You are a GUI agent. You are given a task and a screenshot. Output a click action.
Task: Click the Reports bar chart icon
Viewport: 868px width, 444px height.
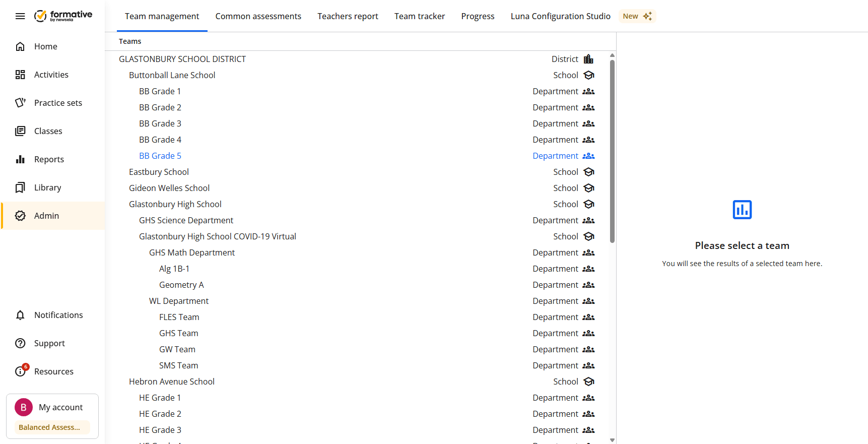click(20, 159)
